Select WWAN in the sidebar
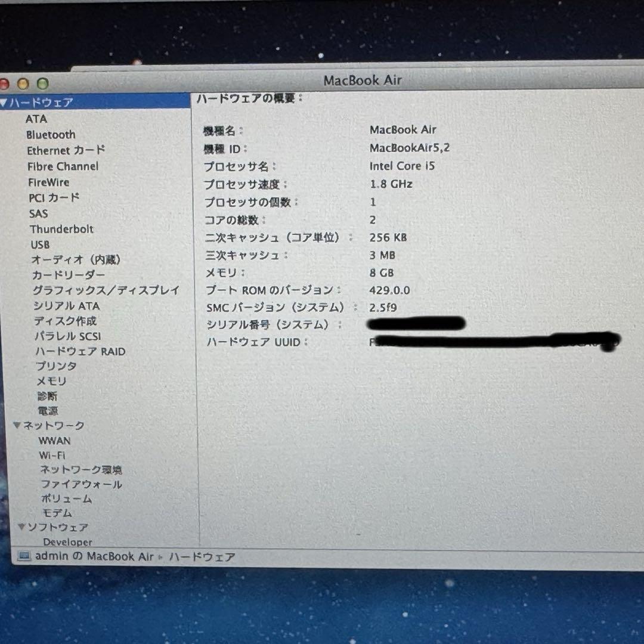Screen dimensions: 644x644 tap(55, 441)
